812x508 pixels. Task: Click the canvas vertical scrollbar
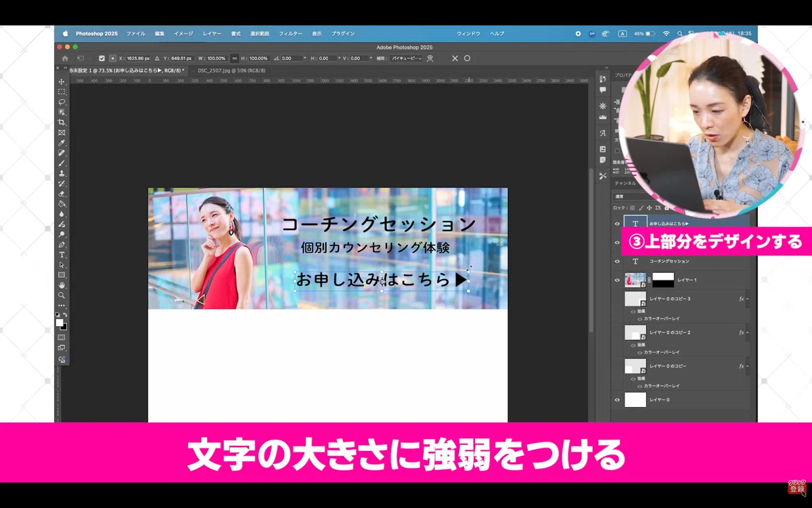click(592, 251)
